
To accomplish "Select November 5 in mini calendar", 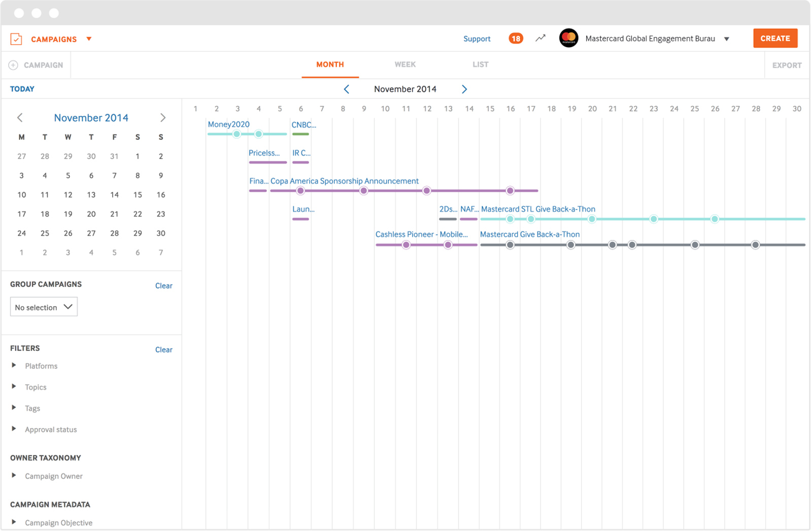I will pos(68,175).
